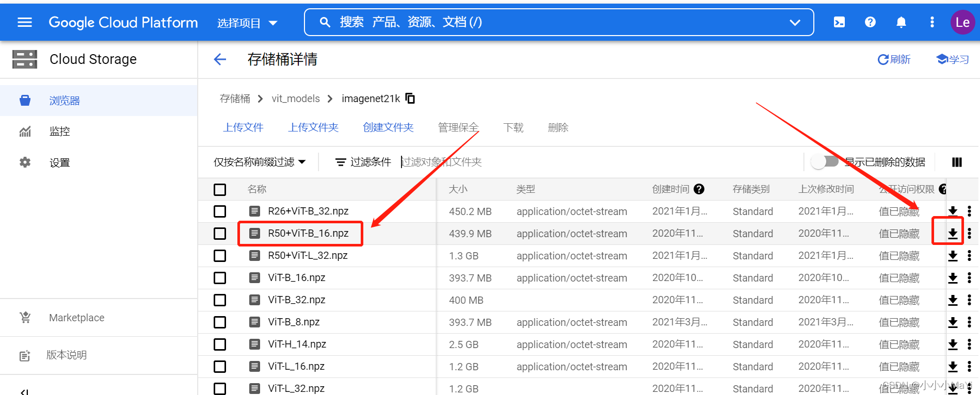Screen dimensions: 980x395
Task: Sort by 名称 column header
Action: click(257, 189)
